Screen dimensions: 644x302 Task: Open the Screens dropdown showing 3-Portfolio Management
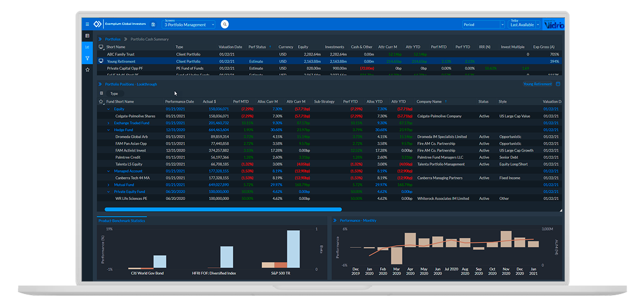189,25
